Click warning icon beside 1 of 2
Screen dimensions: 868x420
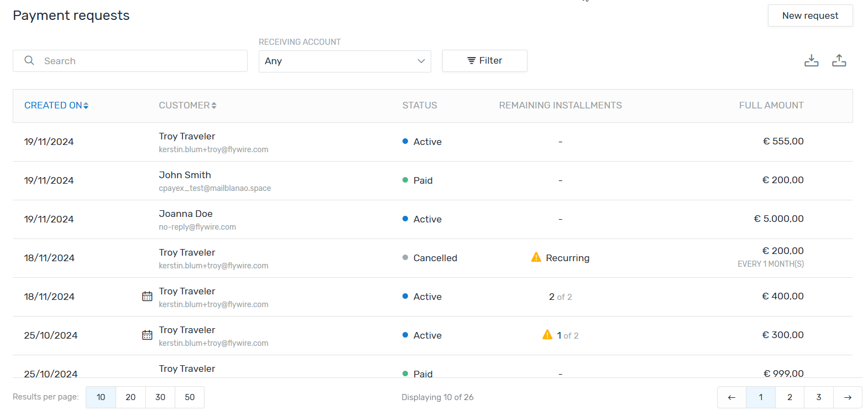click(547, 335)
